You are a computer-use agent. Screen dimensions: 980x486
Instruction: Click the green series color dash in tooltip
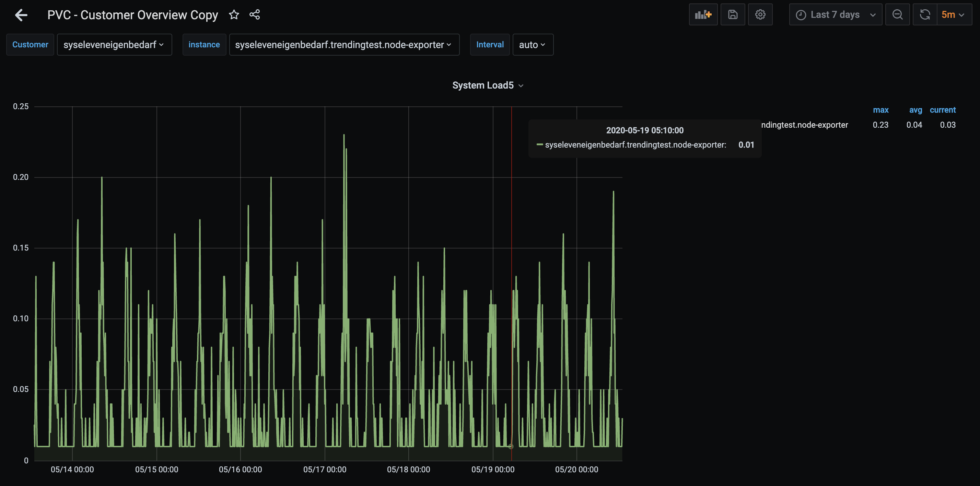[539, 144]
